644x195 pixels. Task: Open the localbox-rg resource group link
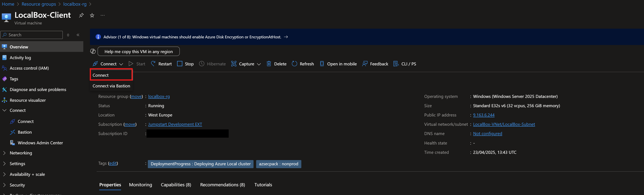[159, 96]
